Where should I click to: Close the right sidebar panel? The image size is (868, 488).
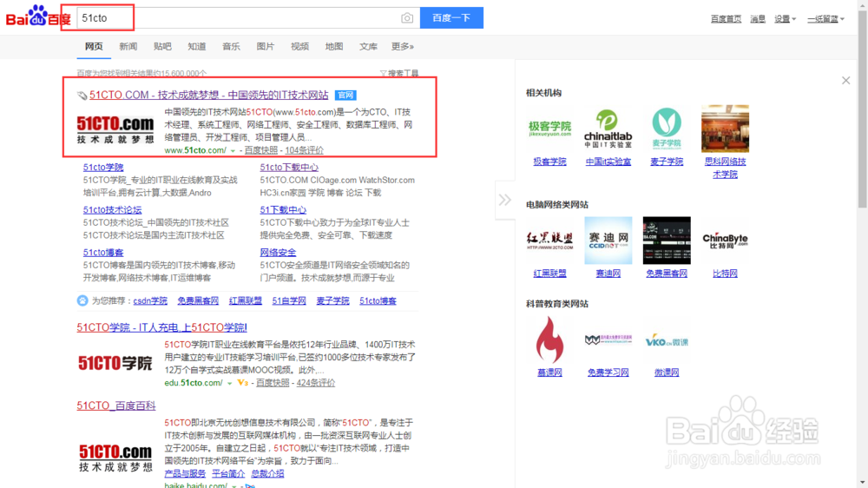pos(845,80)
